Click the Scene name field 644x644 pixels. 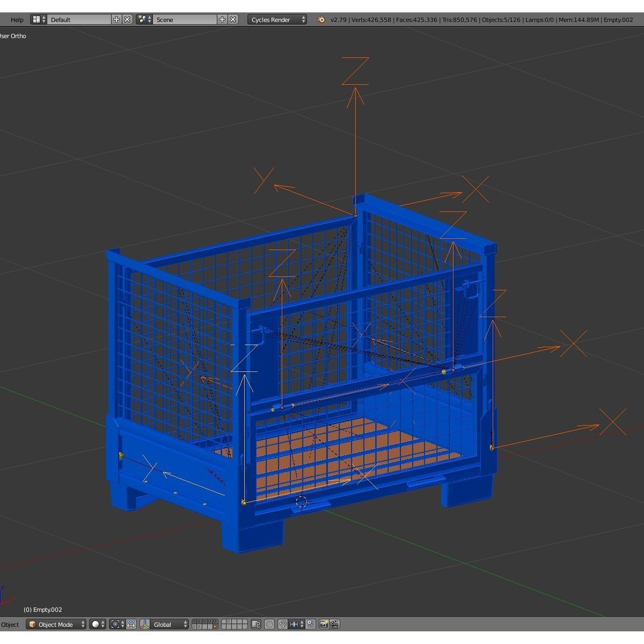(185, 19)
